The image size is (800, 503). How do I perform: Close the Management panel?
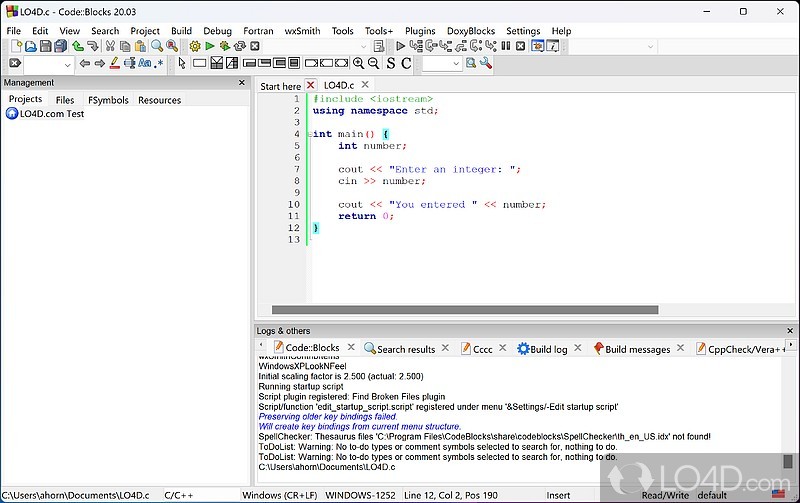point(242,82)
